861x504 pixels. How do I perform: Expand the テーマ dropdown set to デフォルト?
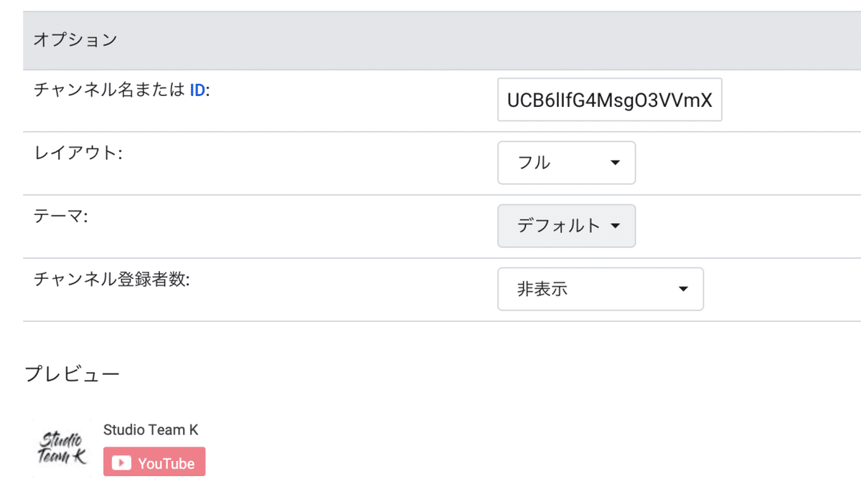(x=566, y=226)
